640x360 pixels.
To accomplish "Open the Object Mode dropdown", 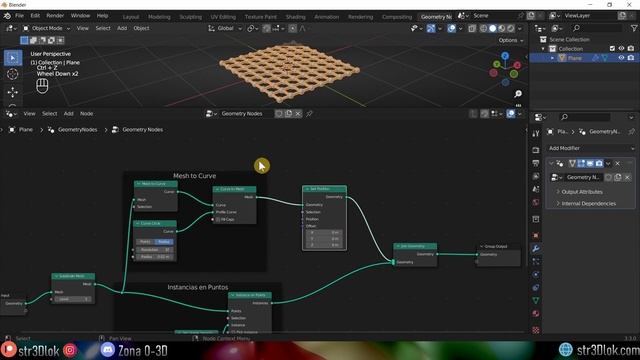I will pos(46,28).
